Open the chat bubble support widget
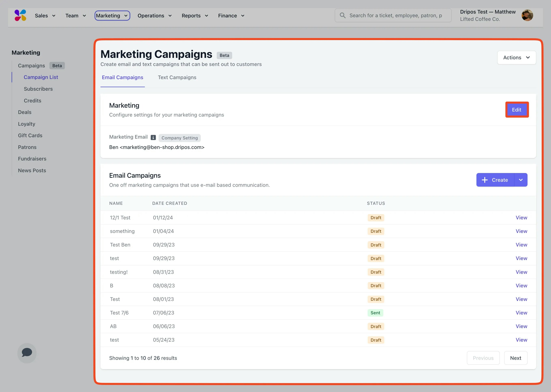Screen dimensions: 551x392 pyautogui.click(x=27, y=353)
